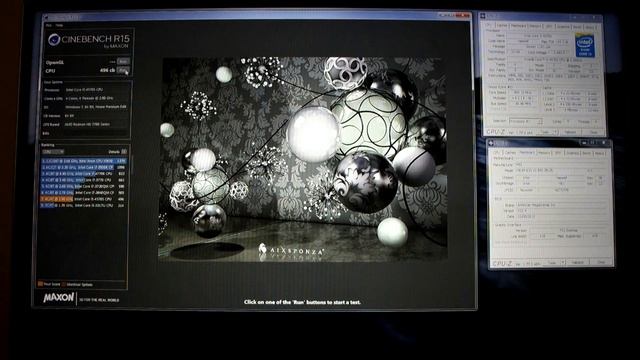This screenshot has width=640, height=360.
Task: Open the Memory tab in upper CPU-Z window
Action: (535, 26)
